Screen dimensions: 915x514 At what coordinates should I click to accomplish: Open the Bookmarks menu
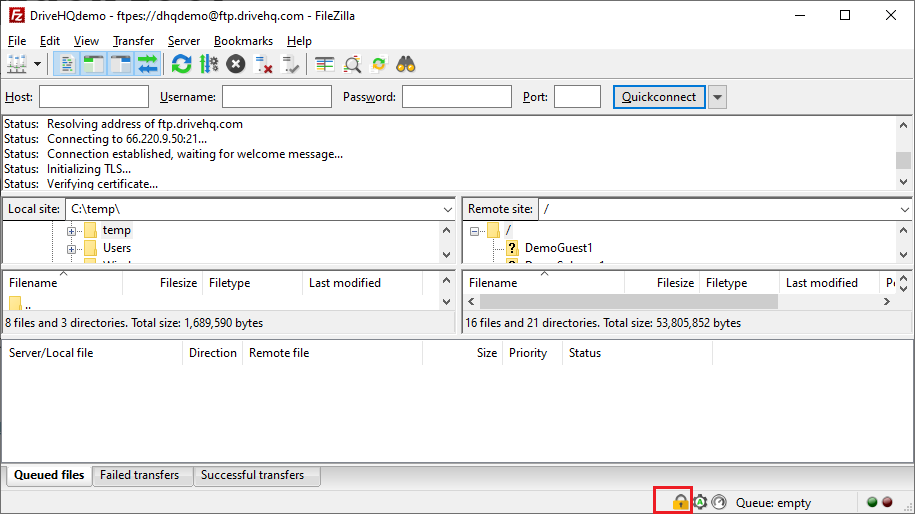(x=243, y=41)
